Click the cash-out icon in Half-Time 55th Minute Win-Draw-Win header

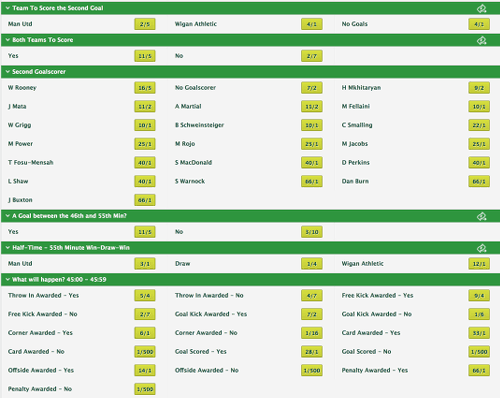pyautogui.click(x=481, y=248)
